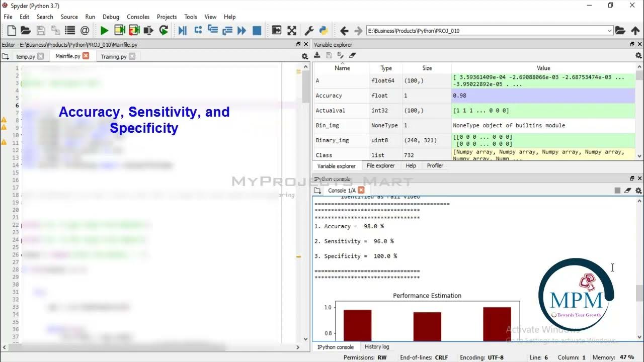Open the Projects menu

[x=167, y=17]
